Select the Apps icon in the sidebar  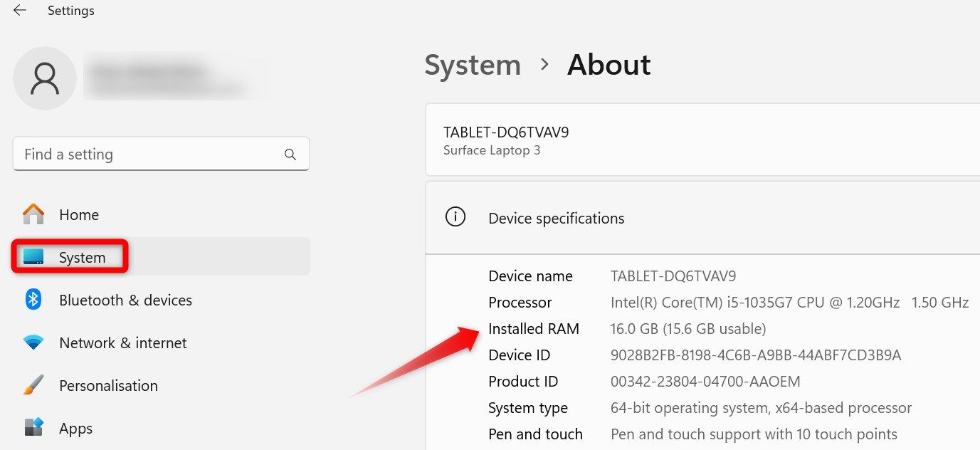pos(32,428)
